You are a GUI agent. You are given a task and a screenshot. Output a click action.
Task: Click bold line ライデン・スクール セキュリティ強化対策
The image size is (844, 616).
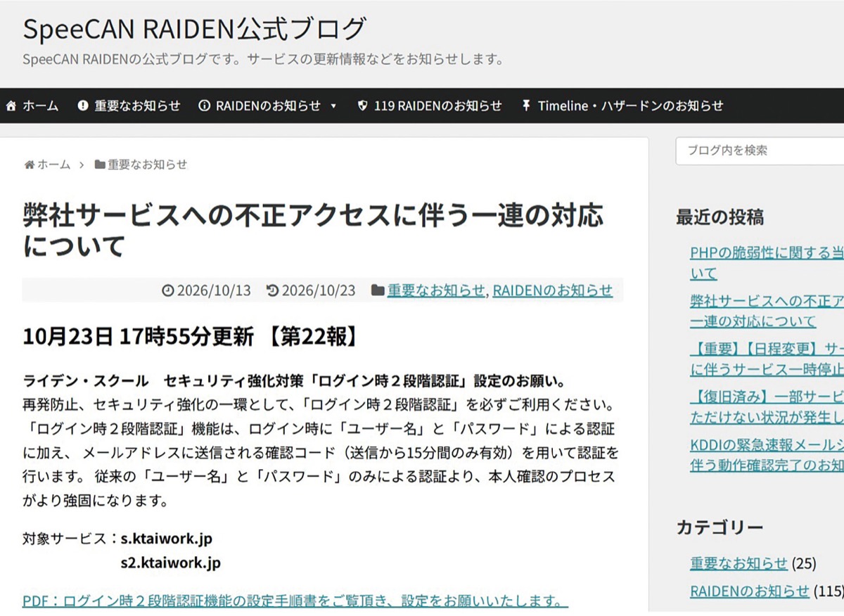pos(295,381)
